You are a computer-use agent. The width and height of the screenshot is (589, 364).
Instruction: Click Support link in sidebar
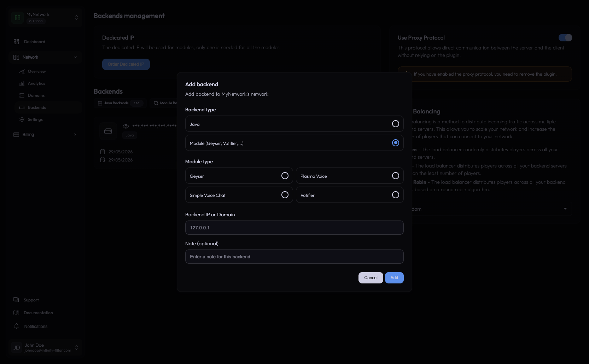(x=31, y=300)
